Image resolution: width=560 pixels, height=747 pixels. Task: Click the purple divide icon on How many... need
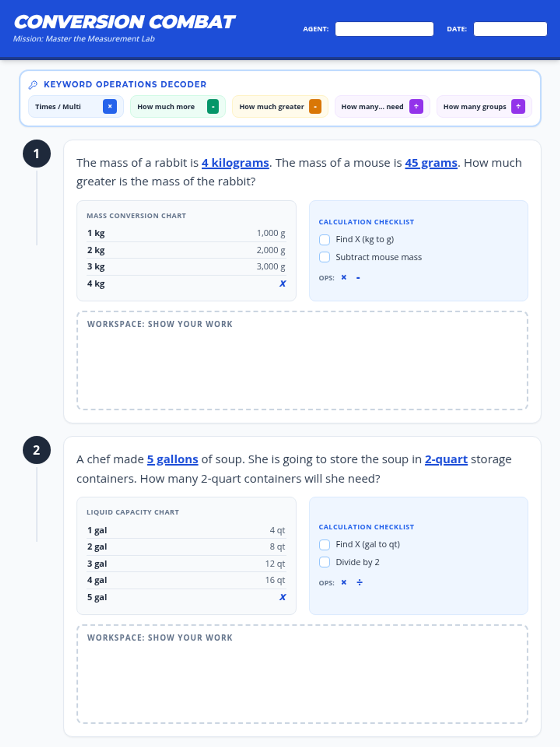[x=416, y=106]
